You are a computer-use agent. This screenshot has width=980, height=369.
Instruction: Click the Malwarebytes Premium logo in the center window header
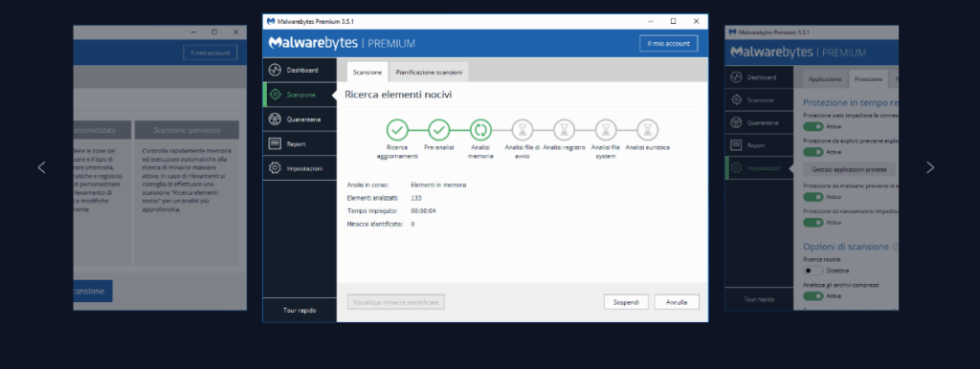[342, 43]
